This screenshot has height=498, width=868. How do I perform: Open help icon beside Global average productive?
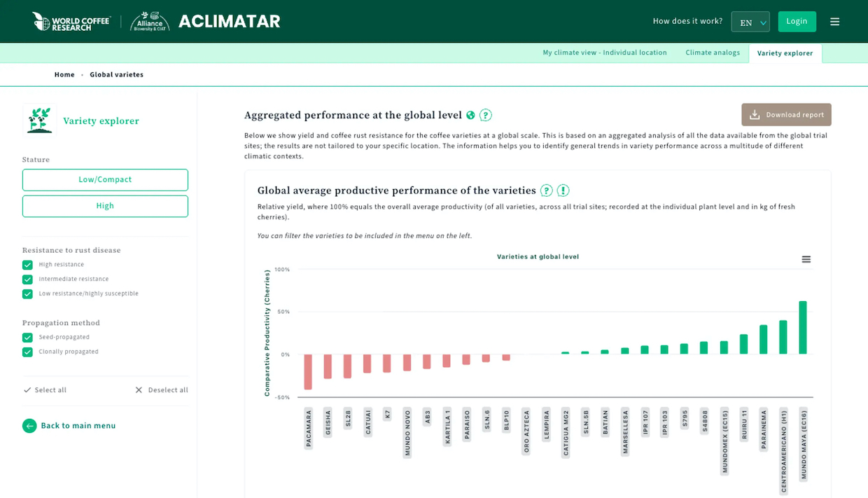point(547,191)
